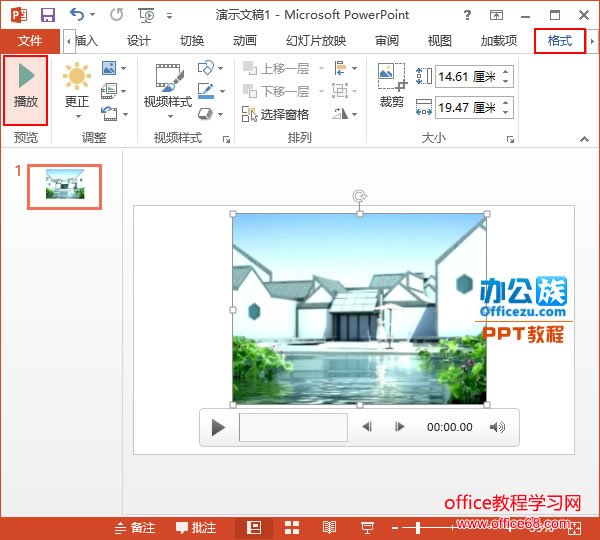Click the 选择窗格 (Selection Pane) button
The image size is (600, 540).
[276, 115]
